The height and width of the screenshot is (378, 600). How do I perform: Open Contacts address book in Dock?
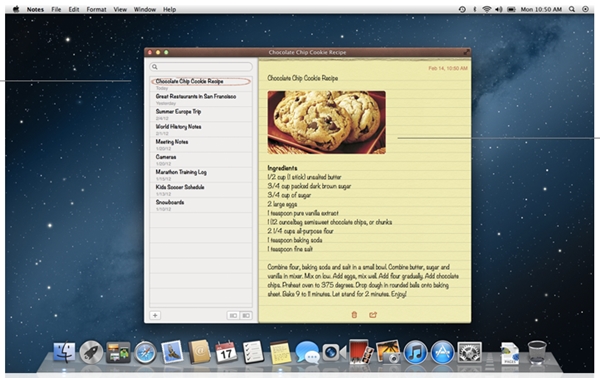(199, 352)
